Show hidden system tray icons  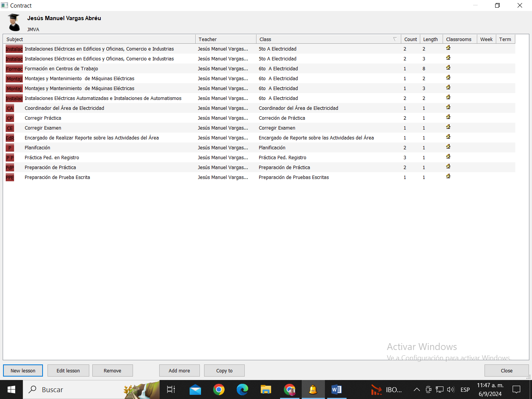(416, 389)
